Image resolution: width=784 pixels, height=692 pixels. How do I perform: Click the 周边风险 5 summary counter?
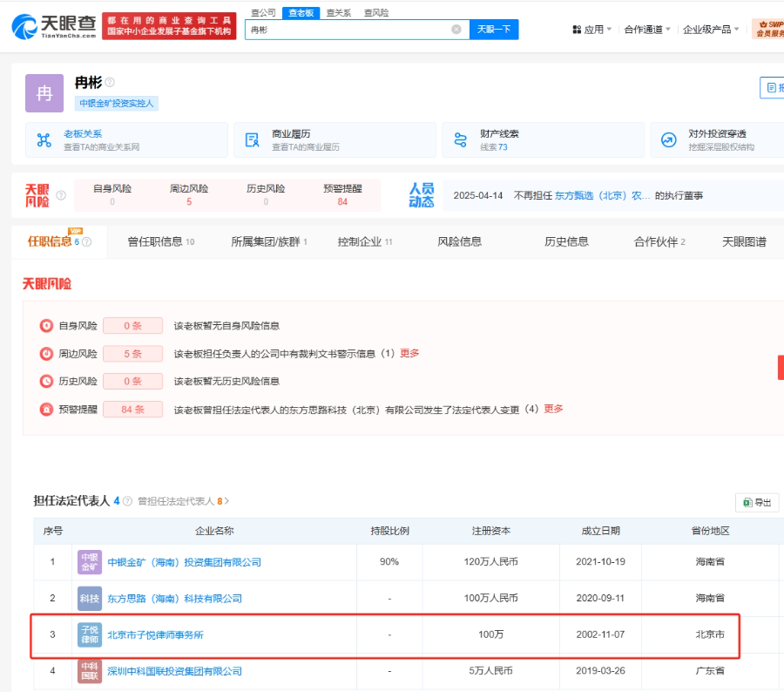coord(189,195)
